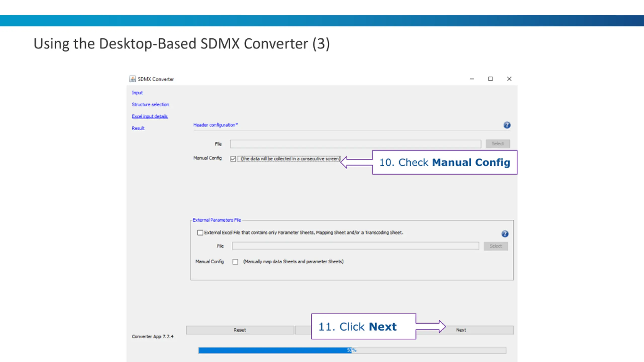Click the 50% progress bar
This screenshot has width=644, height=362.
(352, 350)
